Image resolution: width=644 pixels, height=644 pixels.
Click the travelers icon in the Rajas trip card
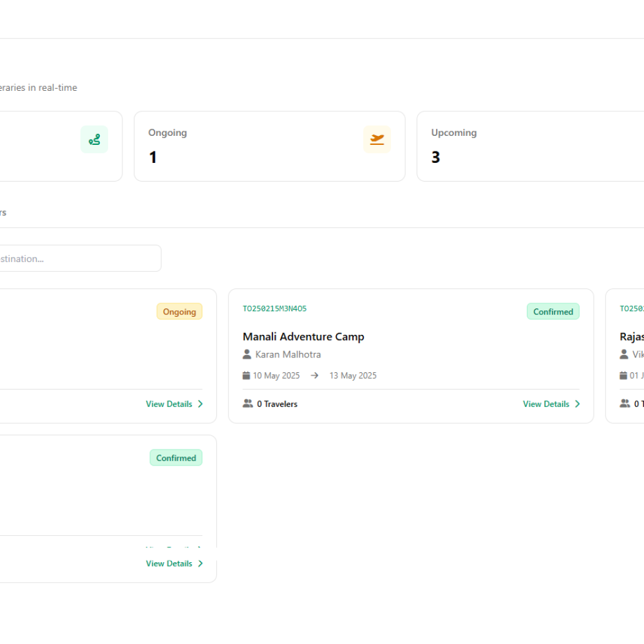point(625,403)
